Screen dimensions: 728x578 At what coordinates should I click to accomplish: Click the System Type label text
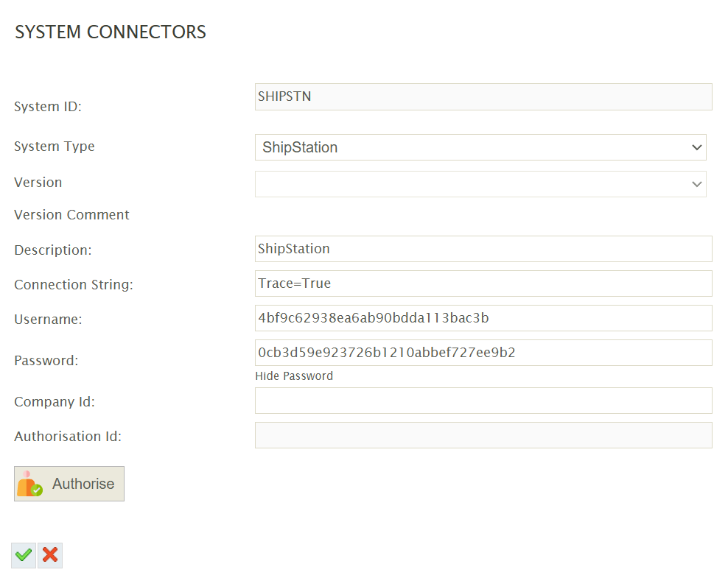pos(55,147)
